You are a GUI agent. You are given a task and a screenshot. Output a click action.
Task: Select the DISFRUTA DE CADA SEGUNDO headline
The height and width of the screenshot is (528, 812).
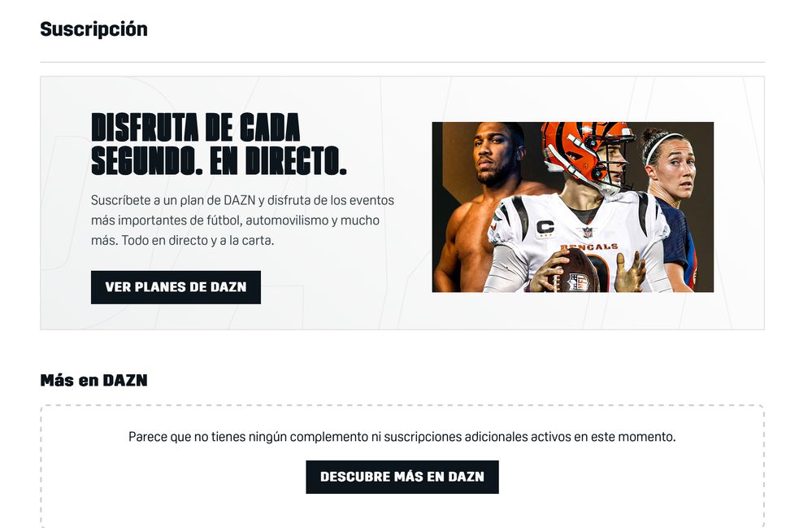click(219, 144)
